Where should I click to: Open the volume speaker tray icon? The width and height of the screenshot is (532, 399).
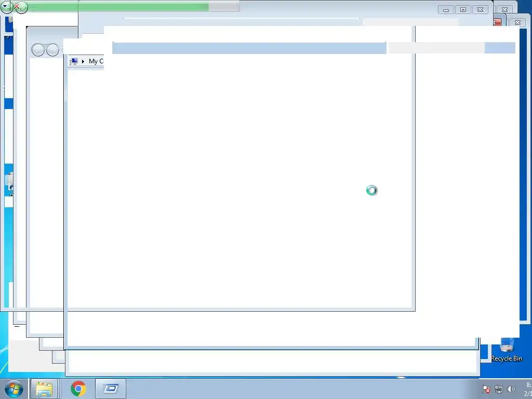[511, 389]
